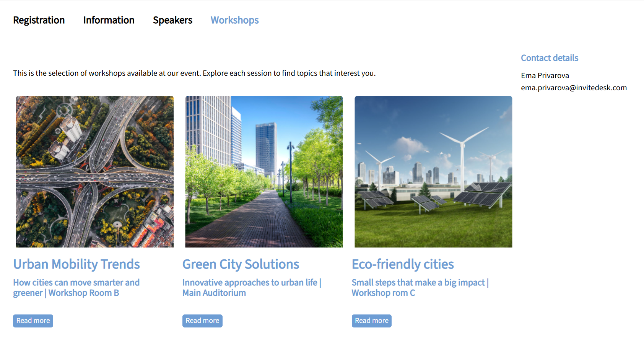Read more about Green City Solutions
The image size is (644, 342).
tap(202, 321)
